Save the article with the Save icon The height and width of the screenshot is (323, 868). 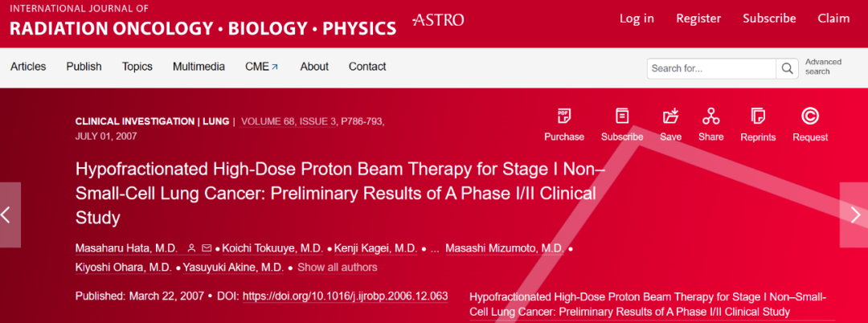coord(671,117)
